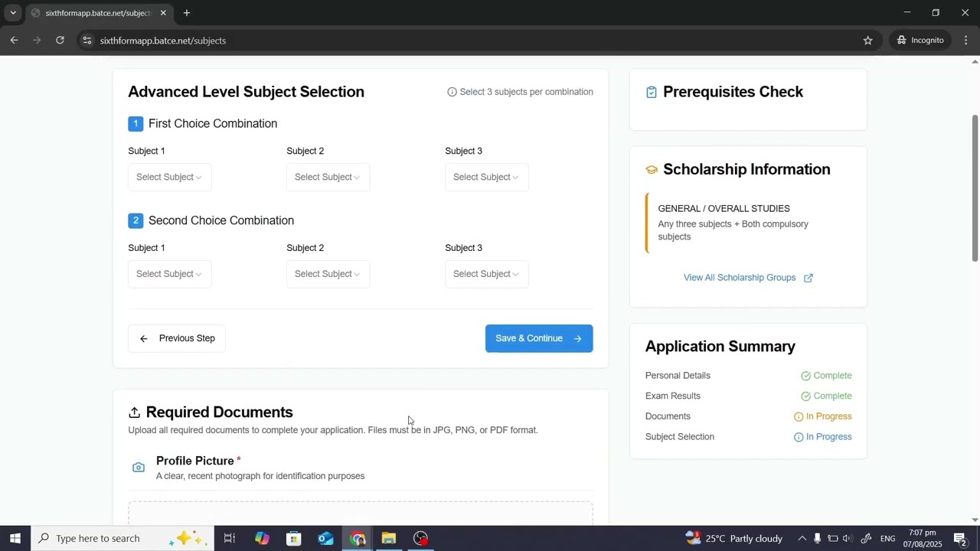This screenshot has height=551, width=980.
Task: Open First Choice Subject 2 dropdown
Action: (328, 177)
